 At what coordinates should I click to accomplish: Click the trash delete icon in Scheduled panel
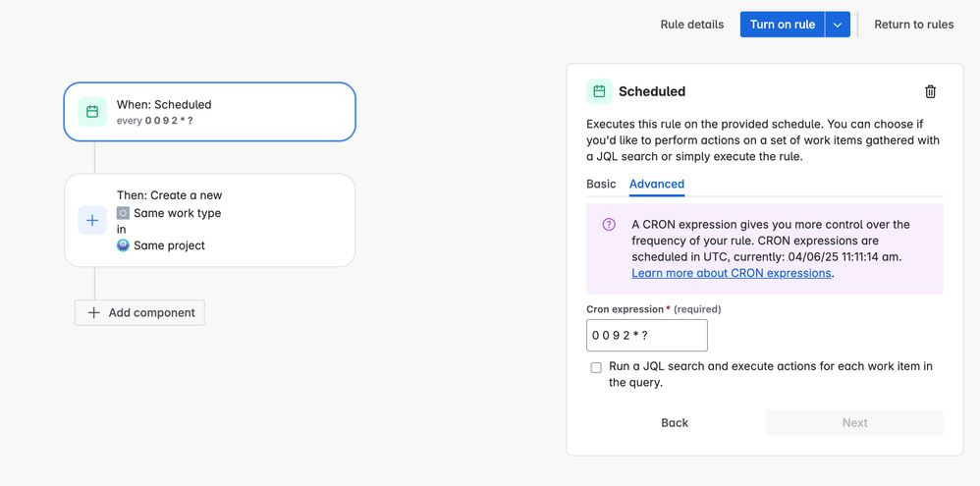pyautogui.click(x=930, y=91)
